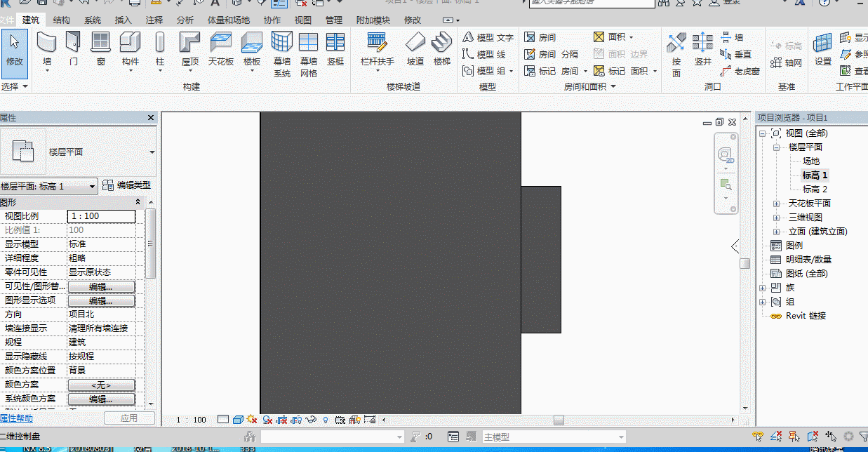Select the 墙 (Wall) tool
Viewport: 868px width, 452px height.
[47, 49]
